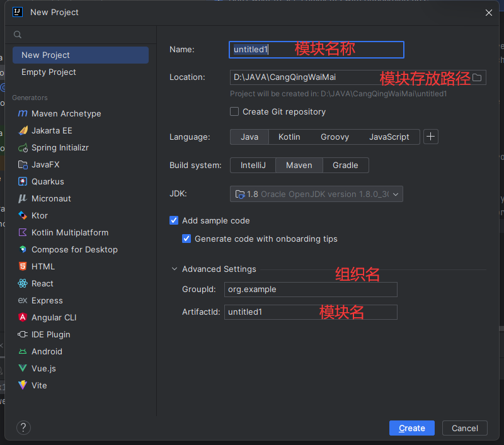The height and width of the screenshot is (445, 504).
Task: Click the Create button
Action: coord(412,428)
